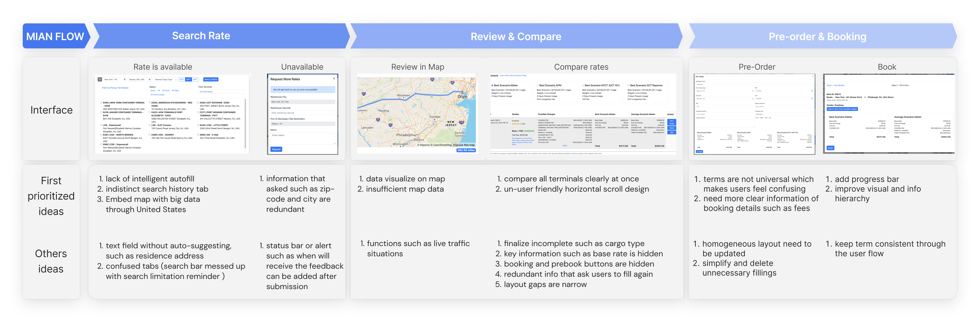Viewport: 980px width, 330px height.
Task: Click the search history icon button
Action: coord(100,80)
